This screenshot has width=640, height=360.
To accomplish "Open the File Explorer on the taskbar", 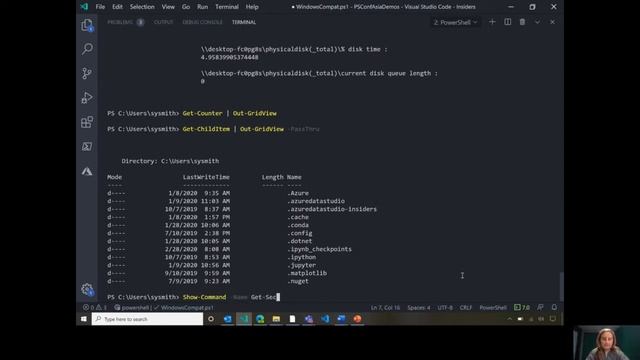I will coord(276,319).
